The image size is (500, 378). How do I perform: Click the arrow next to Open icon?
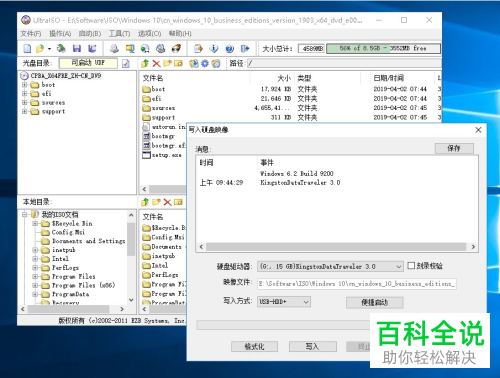click(x=49, y=49)
